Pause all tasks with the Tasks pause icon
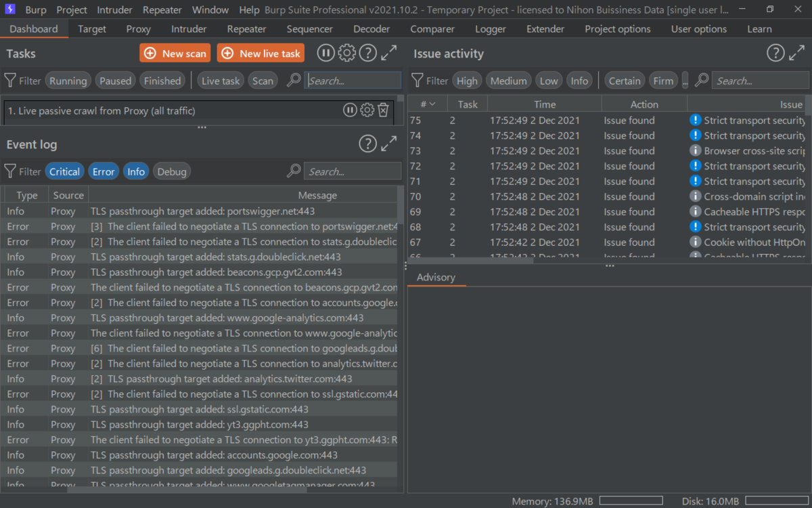 coord(325,54)
